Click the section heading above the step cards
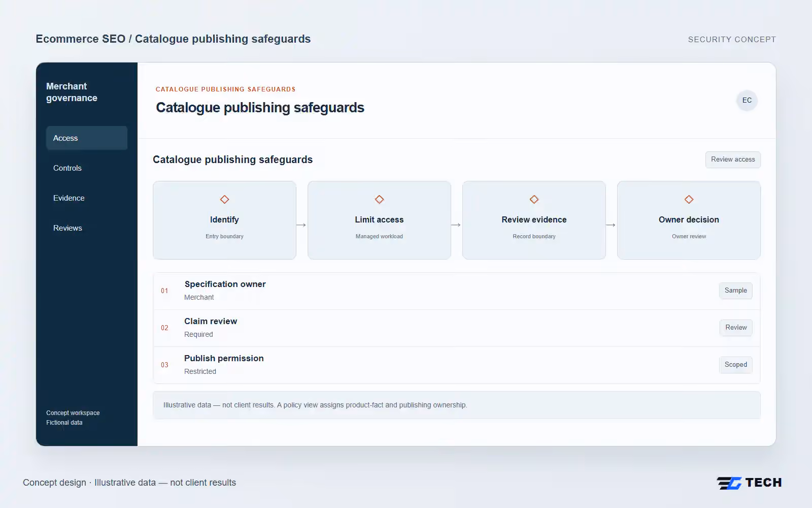This screenshot has height=508, width=812. coord(232,160)
